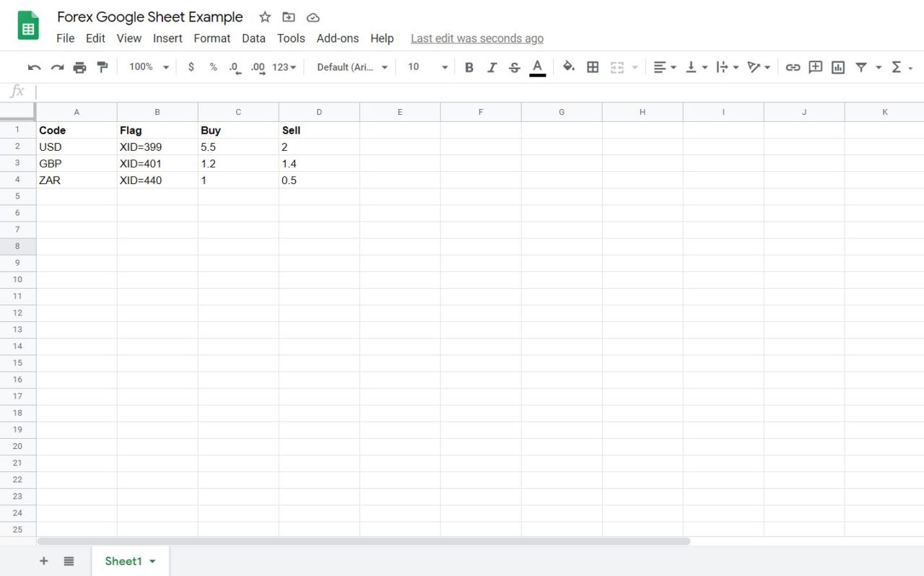This screenshot has width=924, height=576.
Task: Click the paint format tool
Action: click(x=103, y=66)
